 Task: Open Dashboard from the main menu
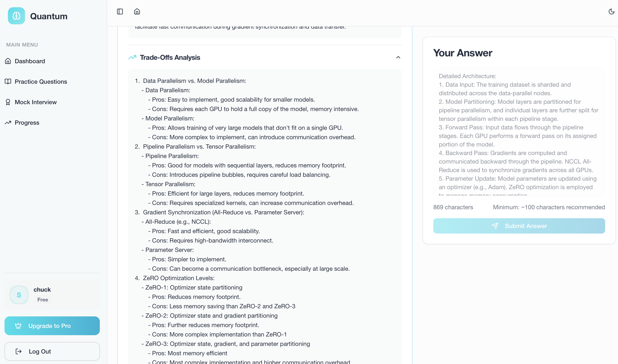coord(30,61)
